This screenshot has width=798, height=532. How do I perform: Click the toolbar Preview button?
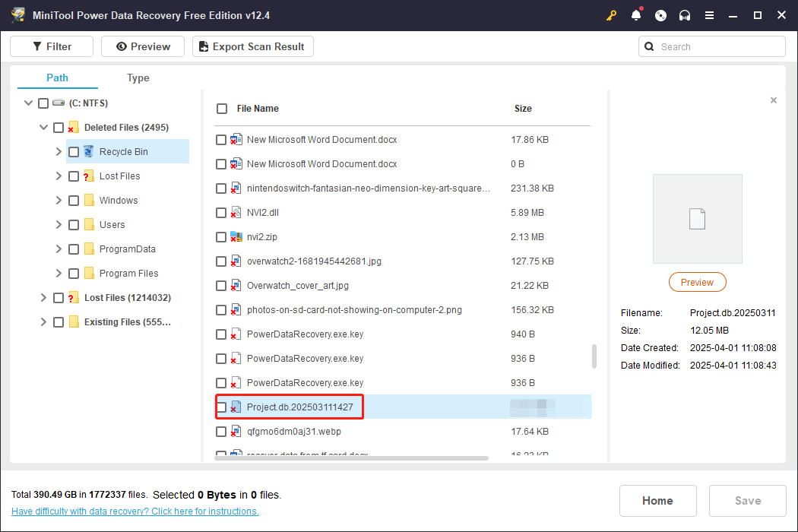coord(143,46)
